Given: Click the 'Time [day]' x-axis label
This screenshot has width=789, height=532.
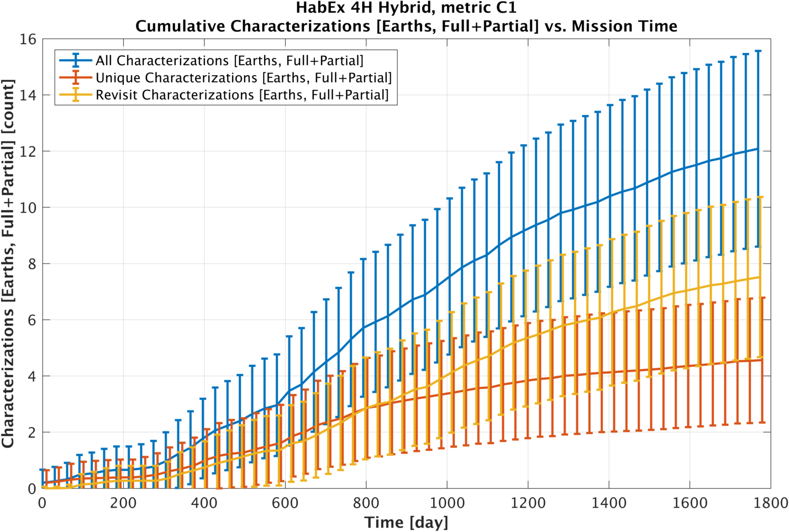Looking at the screenshot, I should click(x=406, y=522).
